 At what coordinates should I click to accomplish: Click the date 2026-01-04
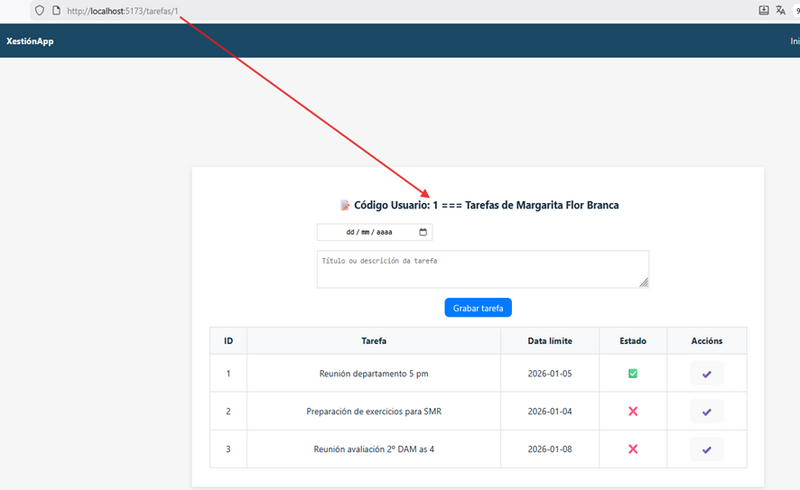pos(549,411)
